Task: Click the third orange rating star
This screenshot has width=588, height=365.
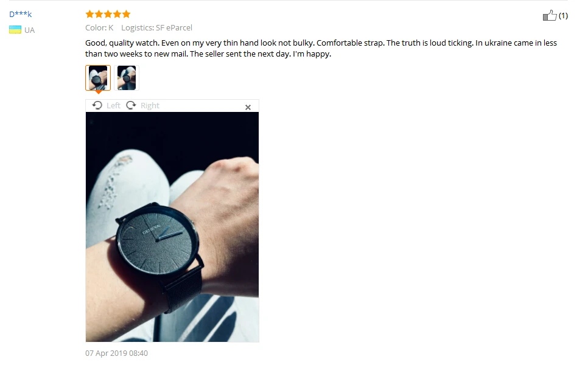Action: [x=108, y=14]
